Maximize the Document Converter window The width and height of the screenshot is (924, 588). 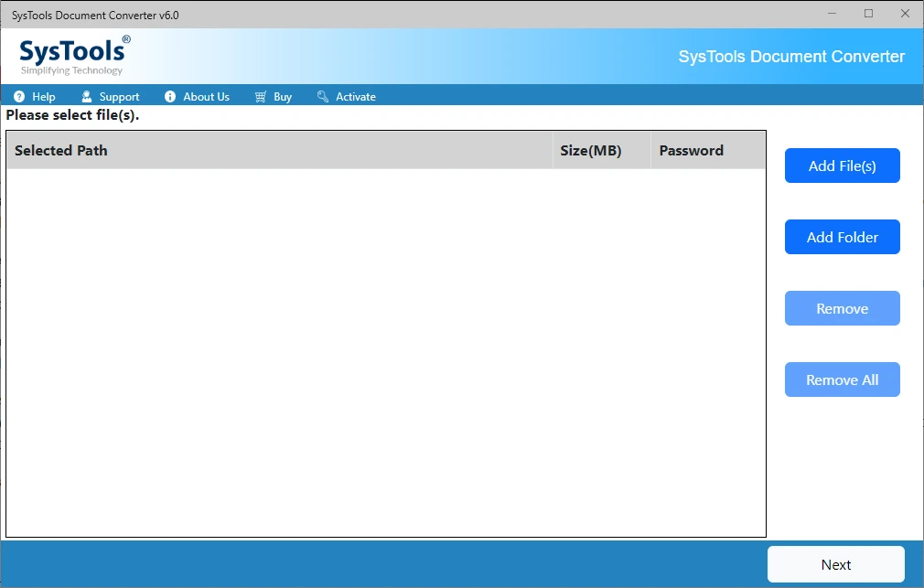[868, 14]
